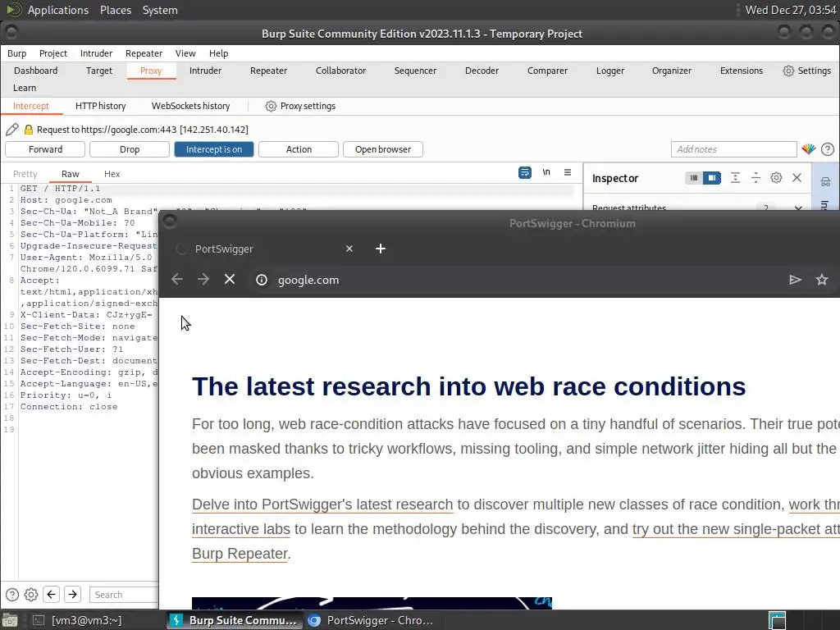The image size is (840, 630).
Task: Open the Intruder main tab
Action: [205, 71]
